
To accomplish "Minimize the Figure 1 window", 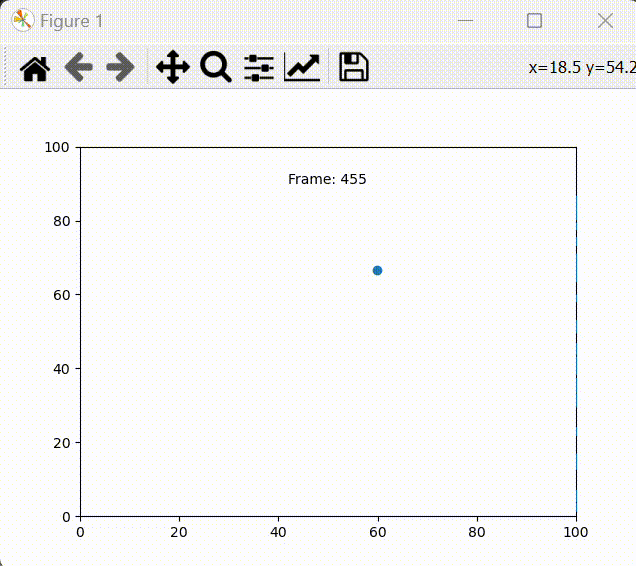I will click(x=464, y=21).
